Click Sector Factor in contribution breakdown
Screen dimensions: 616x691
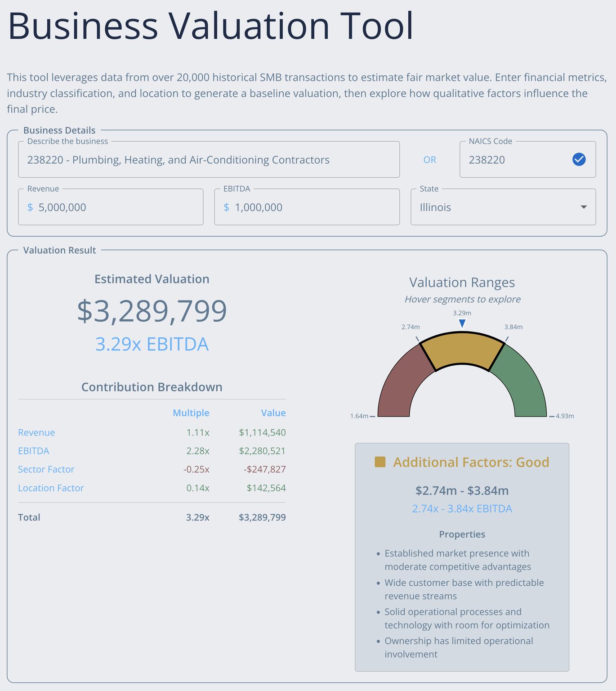(46, 470)
